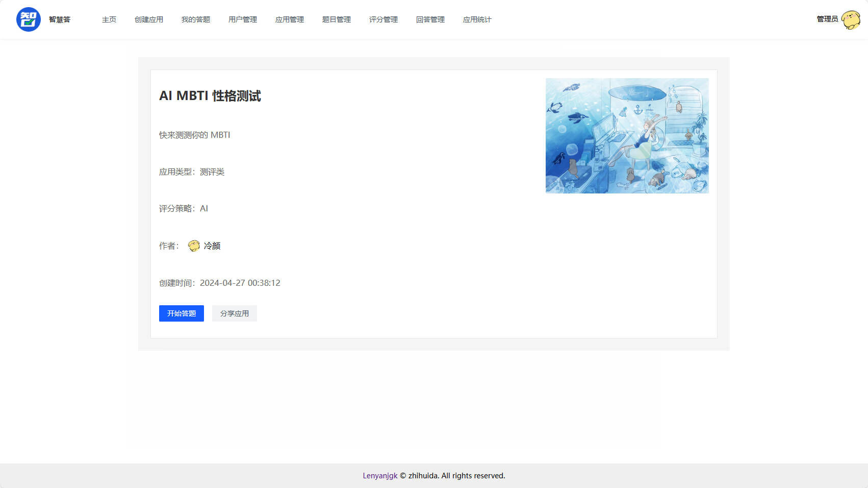Screen dimensions: 868x488
Task: Open the 评分管理 menu item
Action: click(x=384, y=19)
